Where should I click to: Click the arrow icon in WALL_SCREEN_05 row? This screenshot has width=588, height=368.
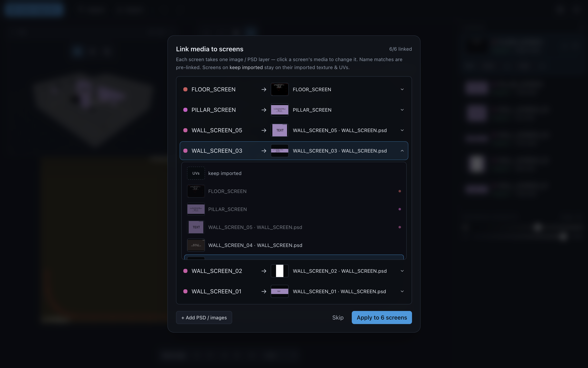(x=264, y=130)
